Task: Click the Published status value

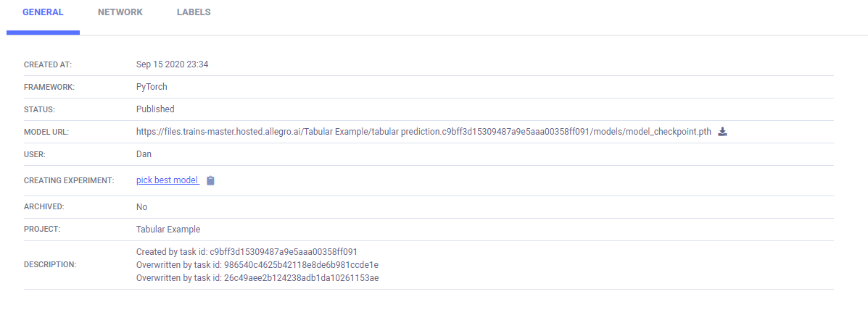Action: (155, 109)
